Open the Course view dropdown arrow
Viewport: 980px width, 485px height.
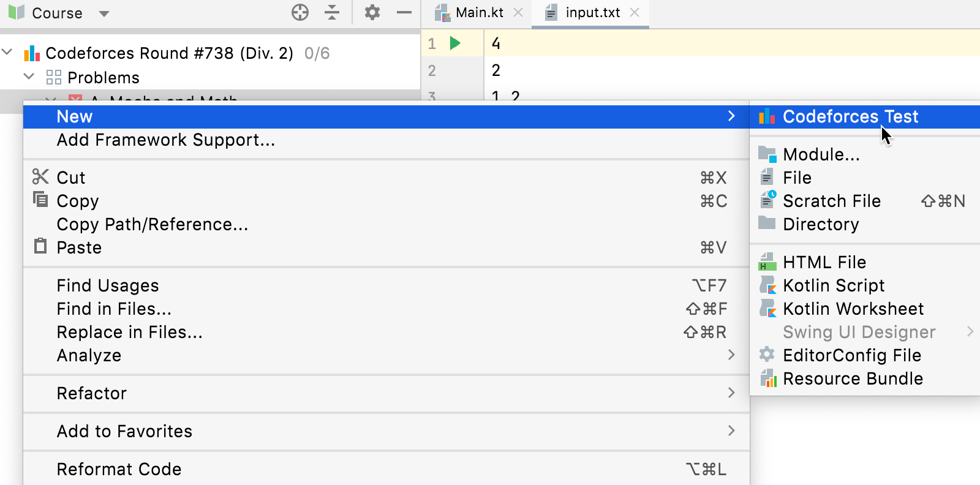[104, 13]
